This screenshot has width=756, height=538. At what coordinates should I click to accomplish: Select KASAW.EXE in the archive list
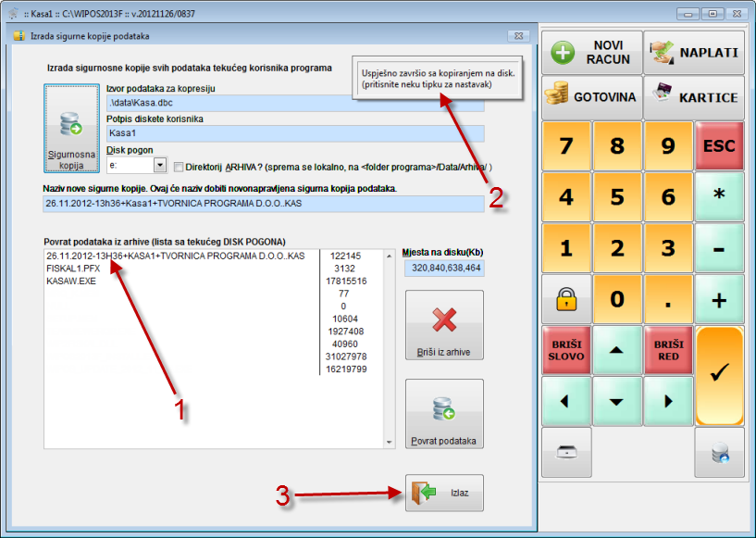[70, 280]
